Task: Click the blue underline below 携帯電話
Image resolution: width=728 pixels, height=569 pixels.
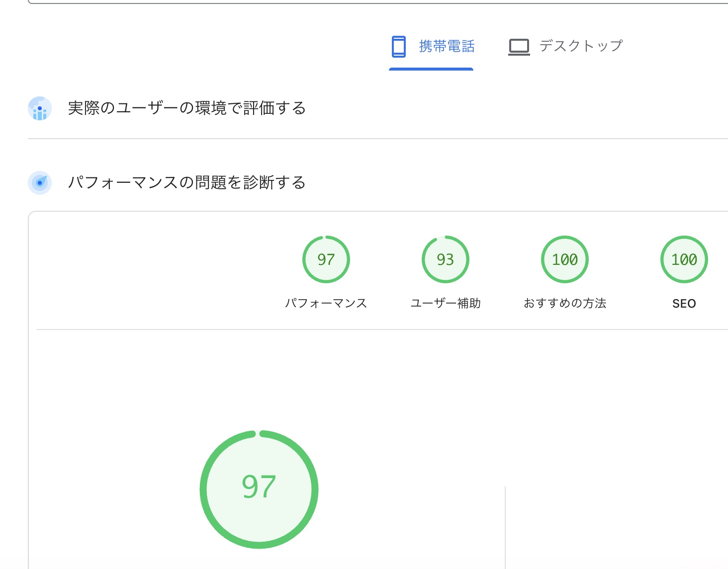Action: (x=431, y=69)
